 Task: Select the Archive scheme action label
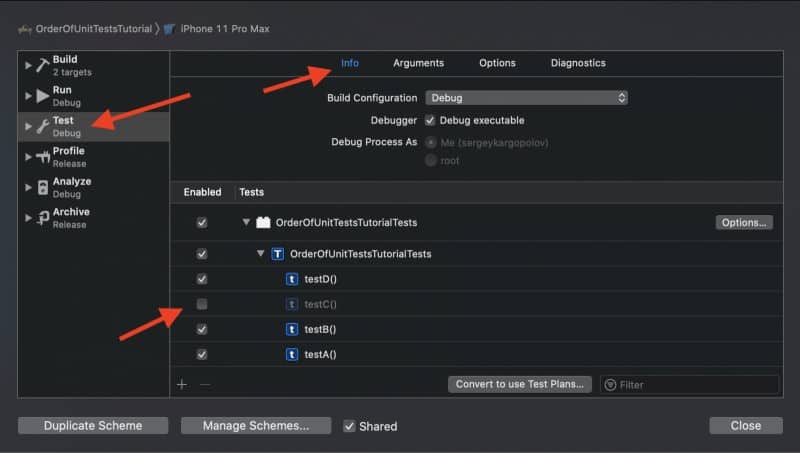point(71,212)
